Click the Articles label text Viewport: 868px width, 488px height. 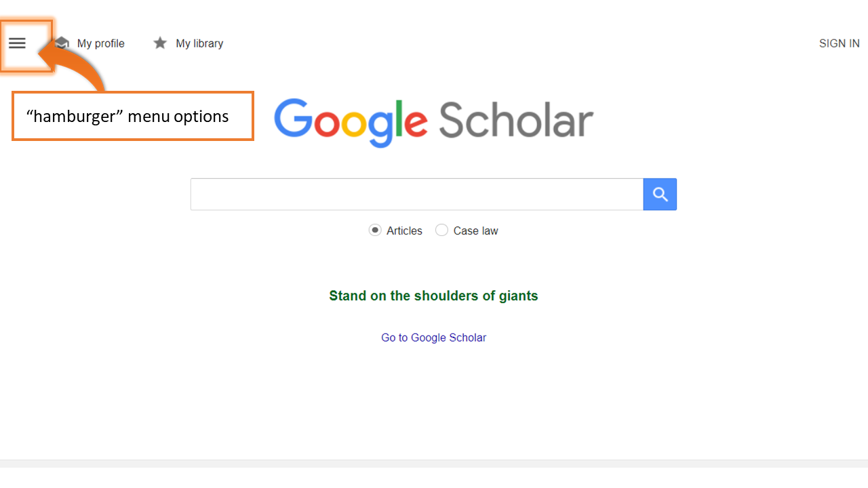tap(404, 231)
